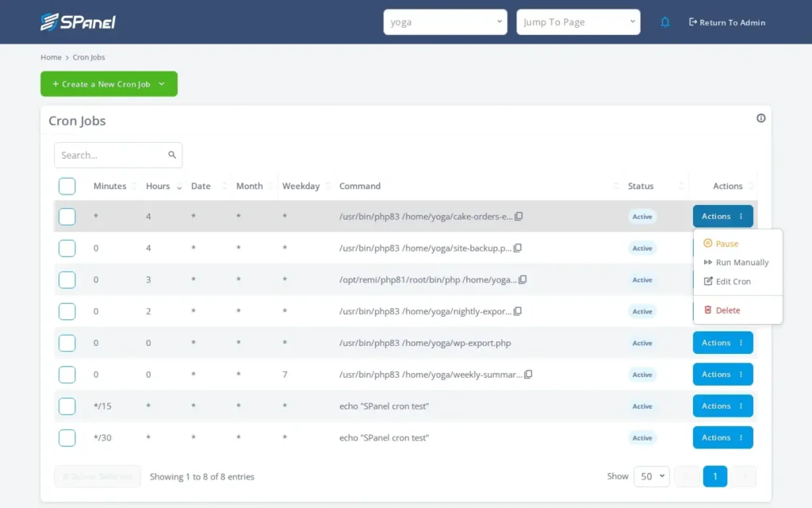Screen dimensions: 812x508
Task: Open Actions menu for the */30 row
Action: (x=723, y=437)
